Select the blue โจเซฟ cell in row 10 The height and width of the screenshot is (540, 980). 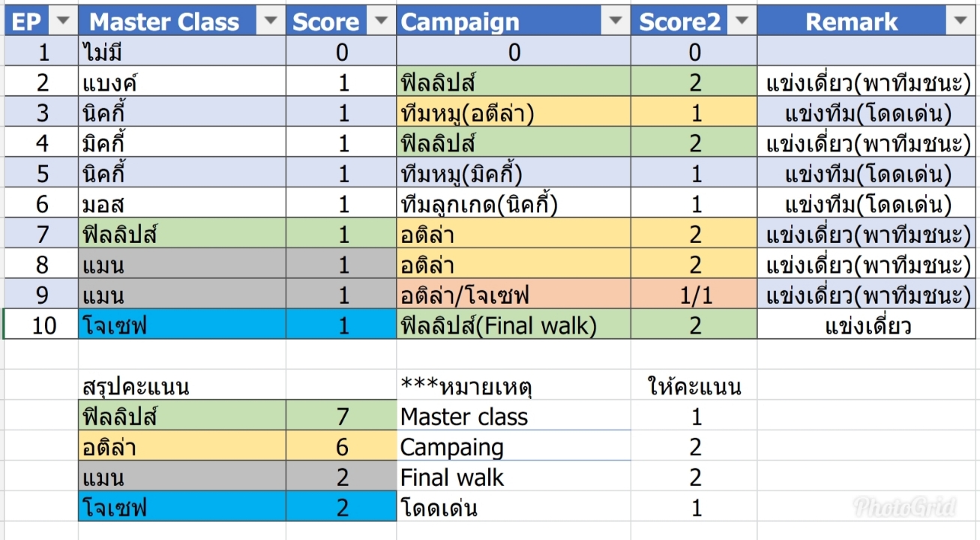[182, 325]
